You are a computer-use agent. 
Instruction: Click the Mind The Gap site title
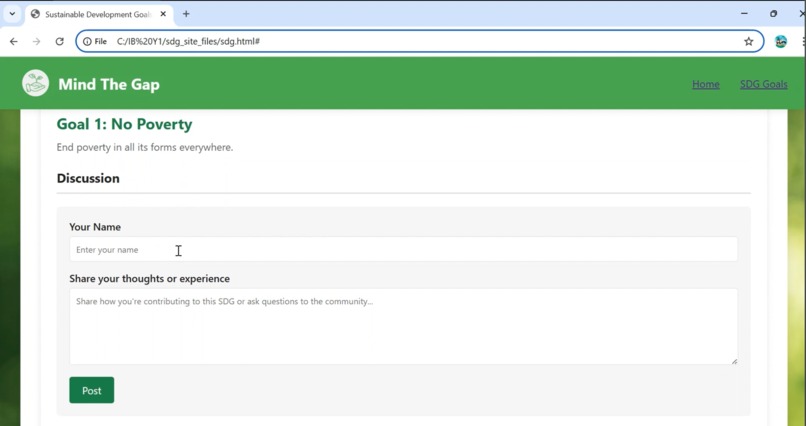click(x=109, y=84)
